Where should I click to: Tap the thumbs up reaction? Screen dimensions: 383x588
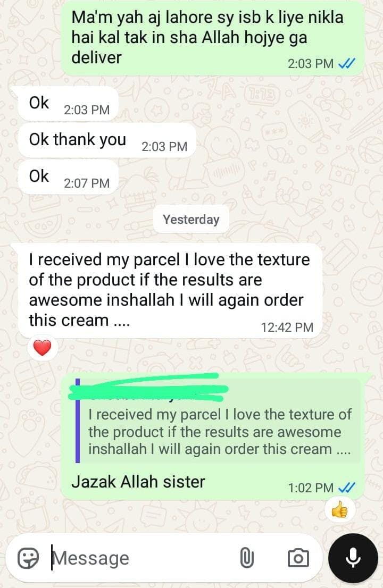click(339, 510)
